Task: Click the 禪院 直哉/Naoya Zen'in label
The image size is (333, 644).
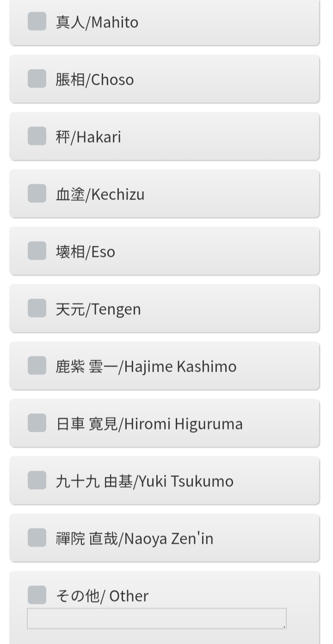Action: click(x=134, y=539)
